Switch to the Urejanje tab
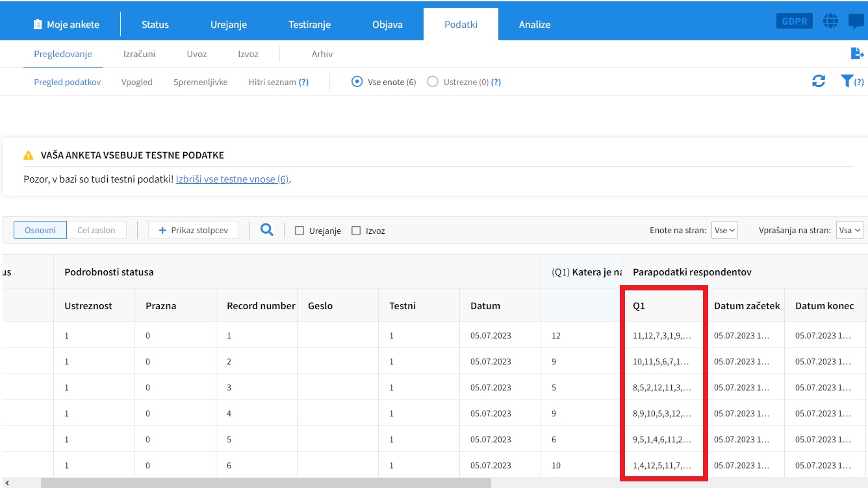868x495 pixels. click(229, 25)
